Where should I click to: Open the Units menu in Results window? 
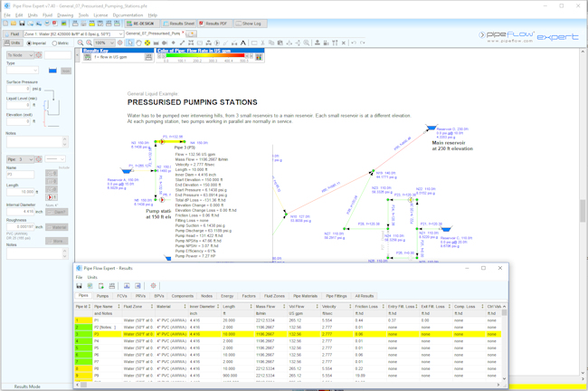(92, 277)
